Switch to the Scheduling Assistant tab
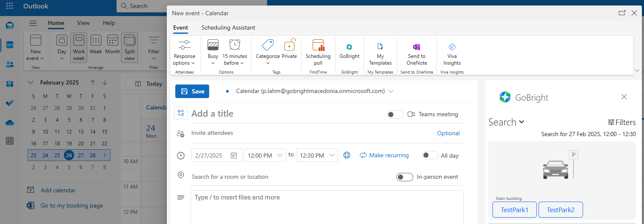The image size is (644, 224). [228, 27]
